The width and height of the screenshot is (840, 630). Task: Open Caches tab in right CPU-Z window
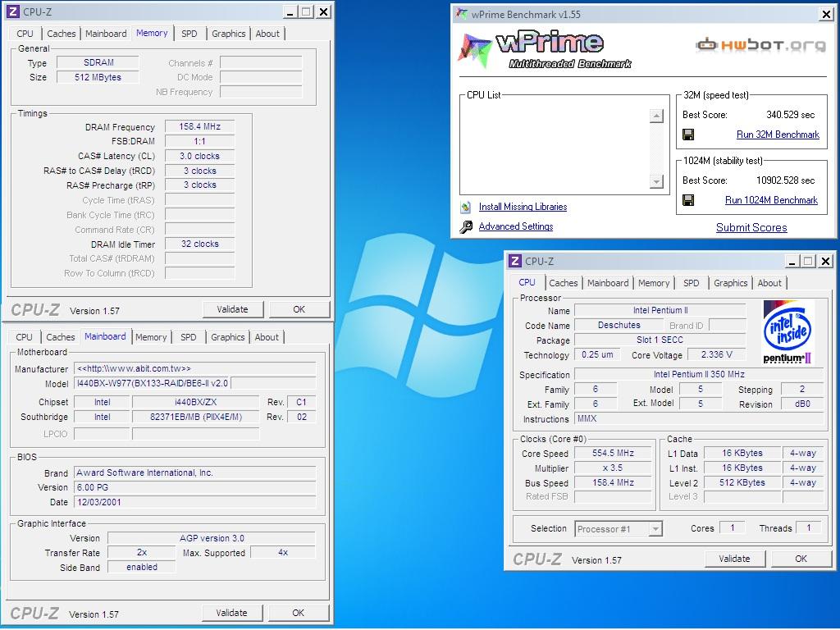(x=563, y=283)
